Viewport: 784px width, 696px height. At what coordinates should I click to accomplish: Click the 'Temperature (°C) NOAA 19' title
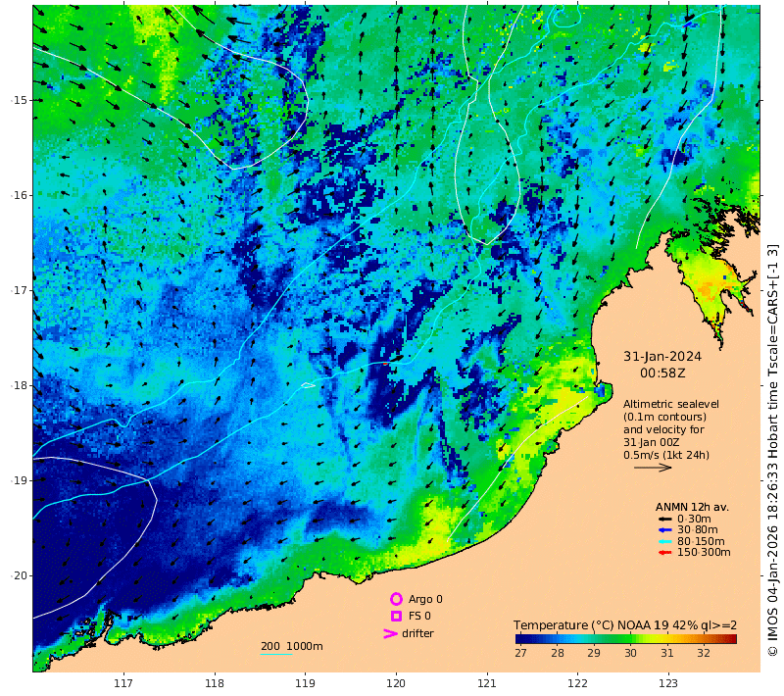[x=591, y=625]
